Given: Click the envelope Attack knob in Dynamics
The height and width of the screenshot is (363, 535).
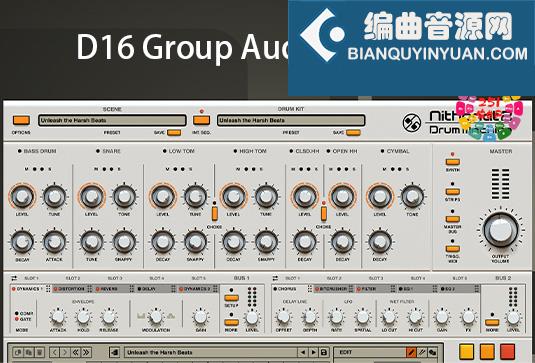Looking at the screenshot, I should tap(58, 317).
